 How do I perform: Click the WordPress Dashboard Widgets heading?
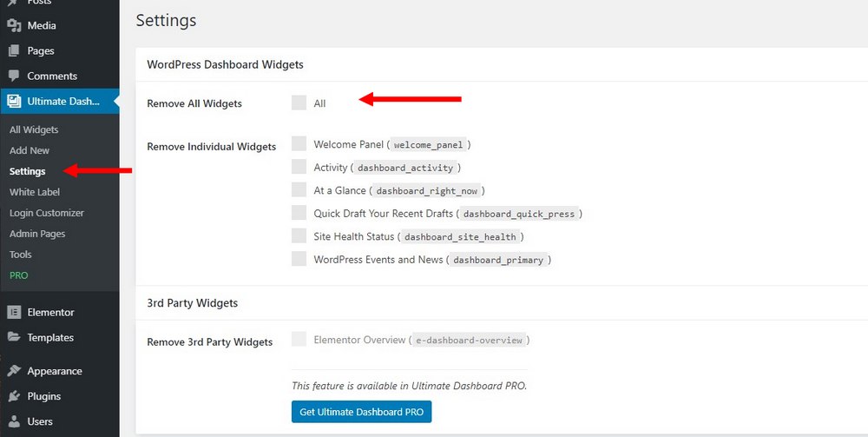[x=226, y=65]
